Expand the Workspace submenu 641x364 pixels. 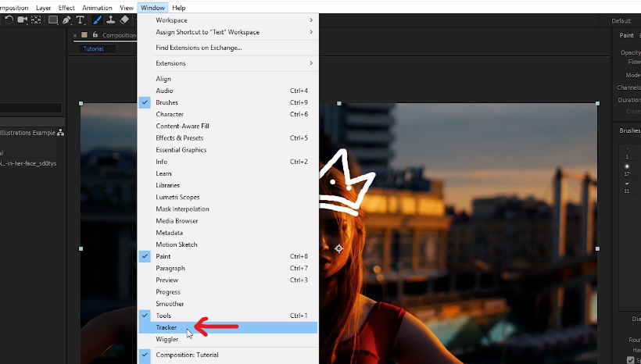(x=228, y=20)
